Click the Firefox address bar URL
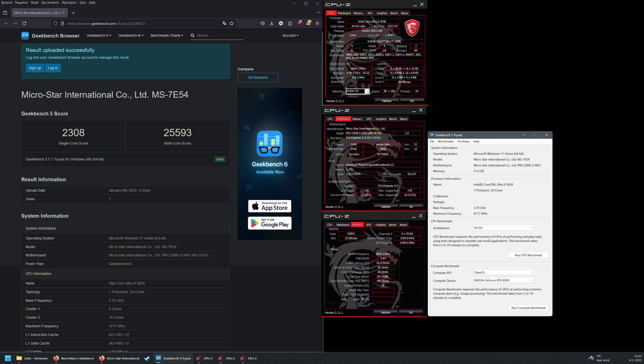644x364 pixels. [x=106, y=24]
